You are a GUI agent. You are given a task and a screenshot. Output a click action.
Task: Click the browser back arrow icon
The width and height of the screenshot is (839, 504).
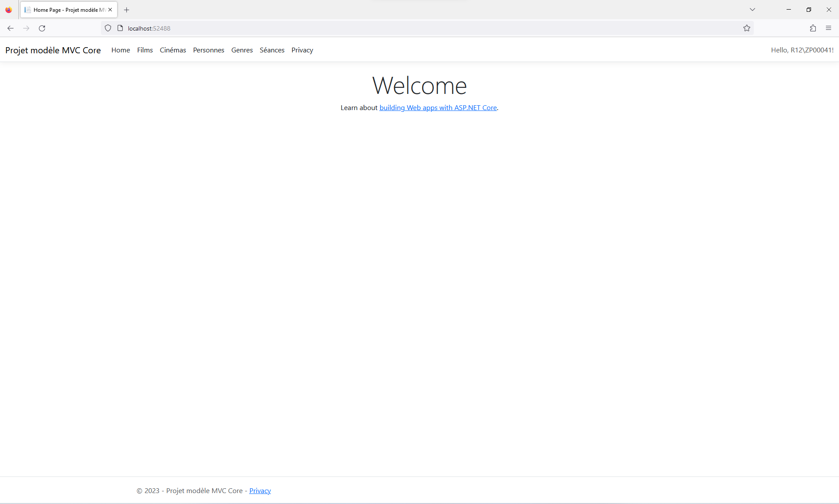pyautogui.click(x=10, y=28)
